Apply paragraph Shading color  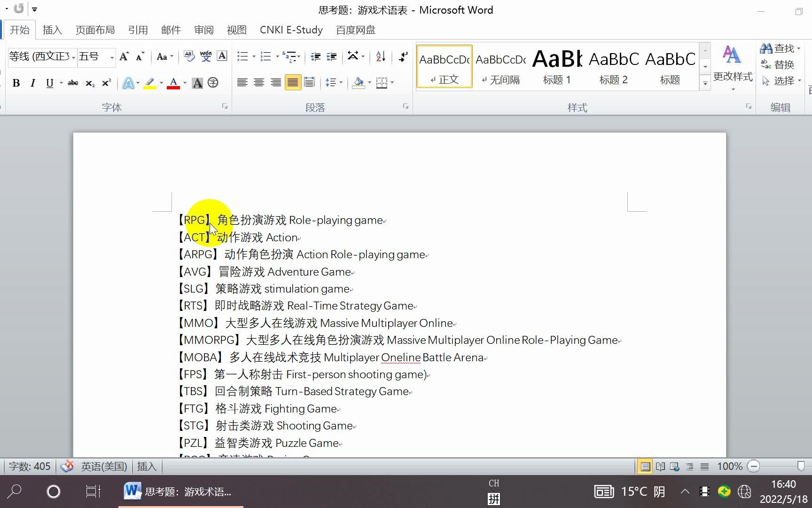359,83
